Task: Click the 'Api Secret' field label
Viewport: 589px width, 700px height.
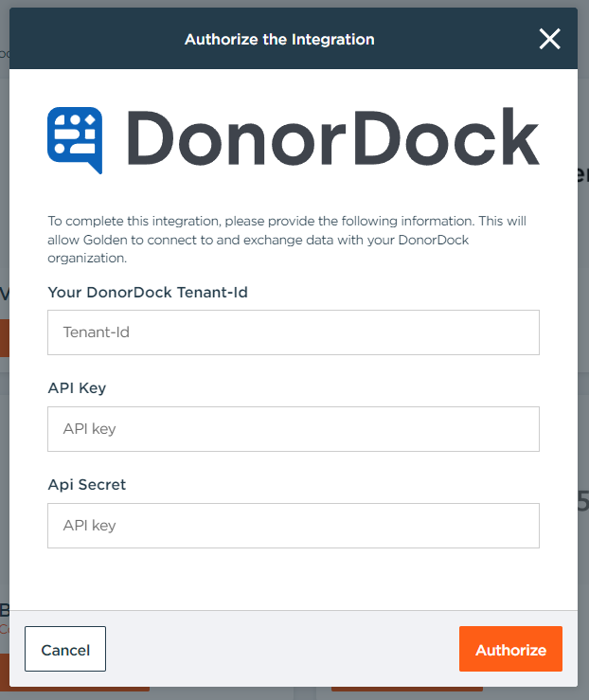Action: click(87, 485)
